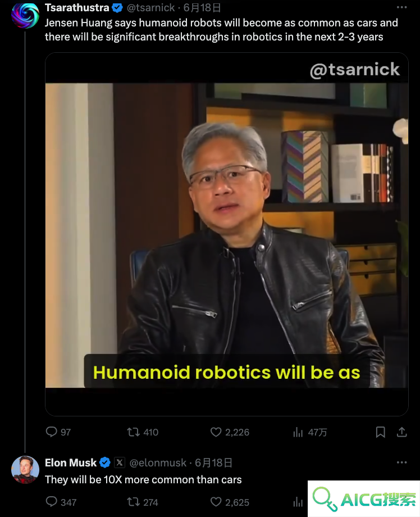Open the @elonmusk handle link
The image size is (420, 517).
[158, 462]
